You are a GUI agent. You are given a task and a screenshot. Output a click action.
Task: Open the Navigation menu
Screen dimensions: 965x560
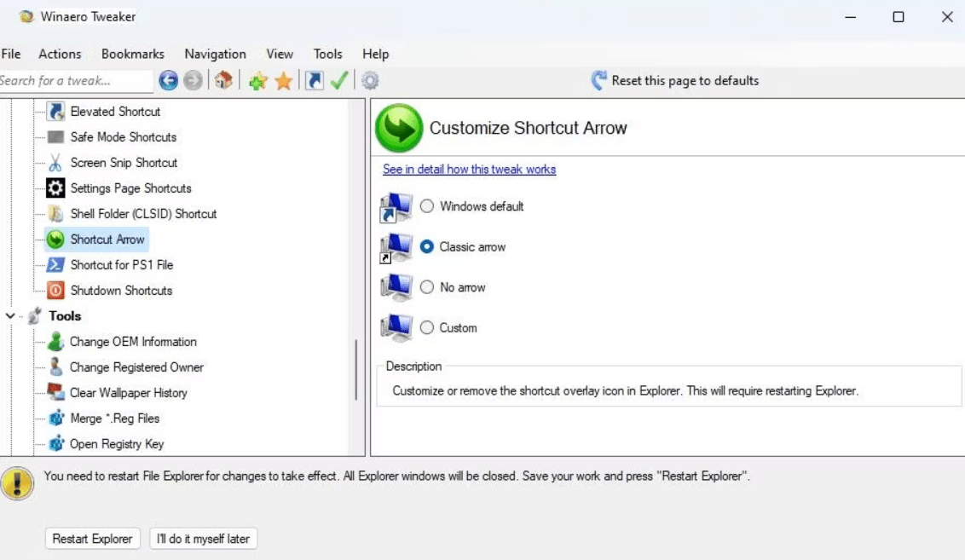click(x=216, y=55)
